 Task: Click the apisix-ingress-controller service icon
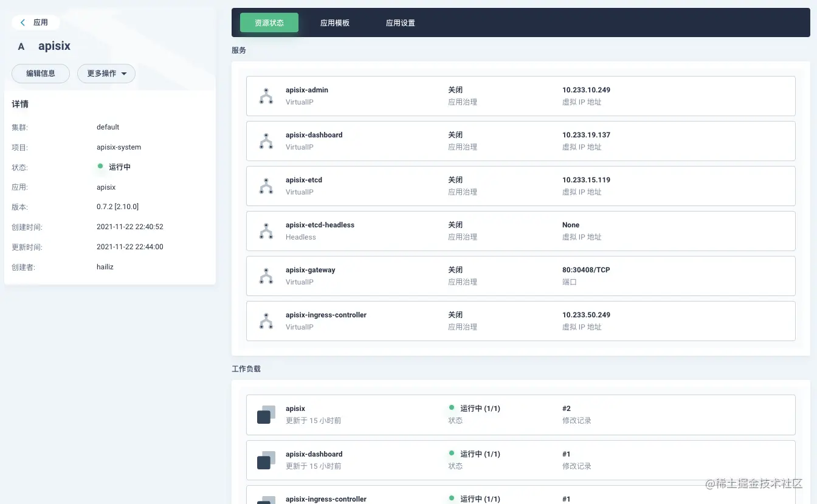coord(266,321)
